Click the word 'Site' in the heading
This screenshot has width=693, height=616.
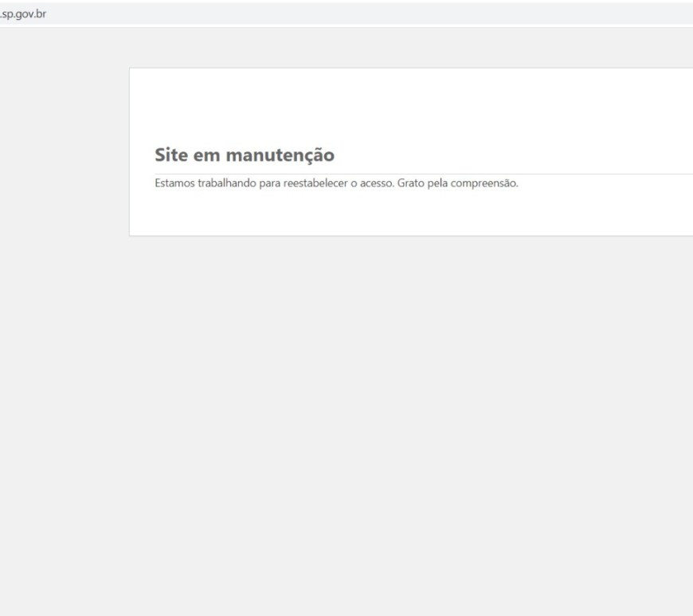click(x=171, y=155)
